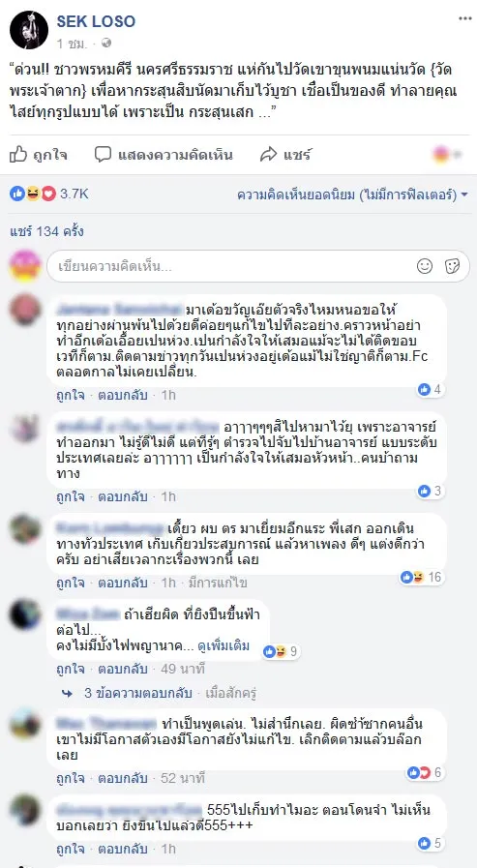Click the แชร์ 134 ครั้ง shares link
This screenshot has width=477, height=868.
pyautogui.click(x=47, y=231)
